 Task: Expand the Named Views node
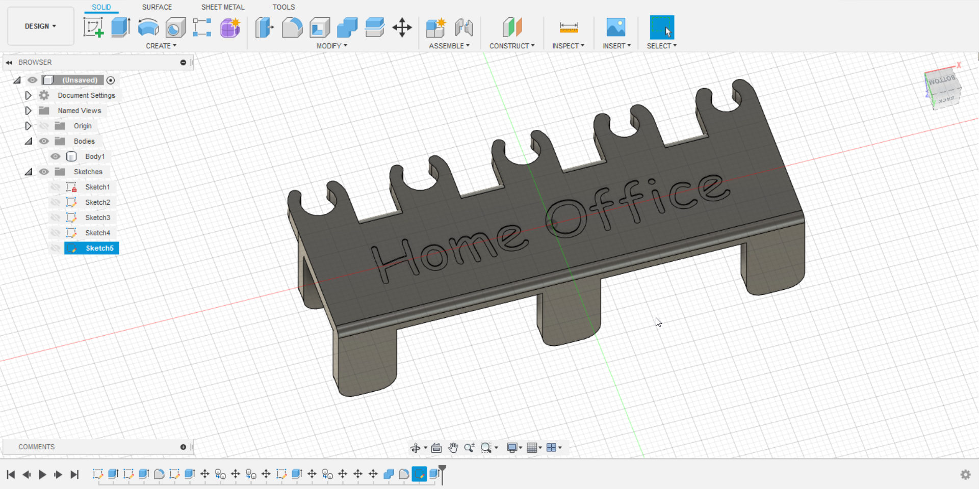click(29, 111)
